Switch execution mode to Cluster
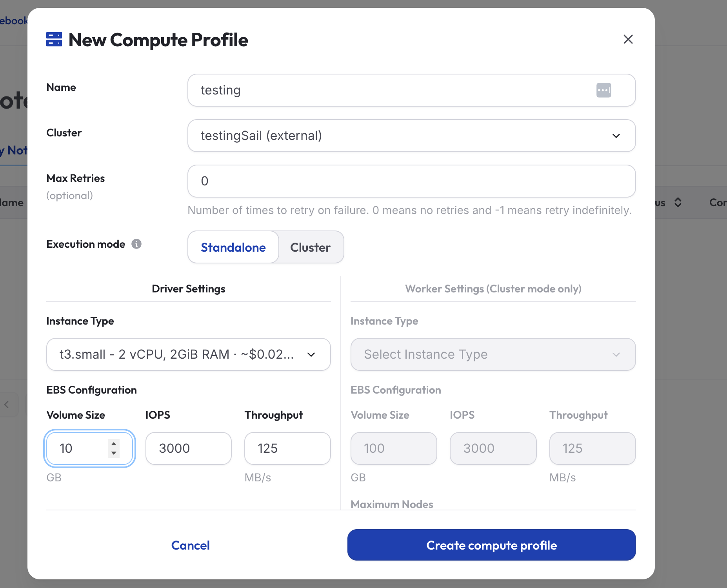This screenshot has width=727, height=588. [x=311, y=247]
